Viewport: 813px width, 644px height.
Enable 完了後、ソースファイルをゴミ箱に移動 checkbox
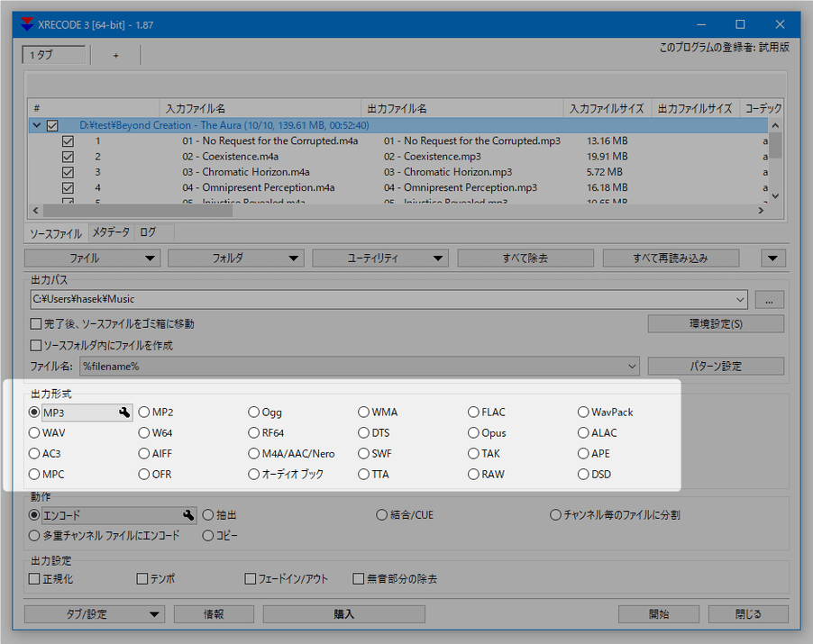point(36,324)
